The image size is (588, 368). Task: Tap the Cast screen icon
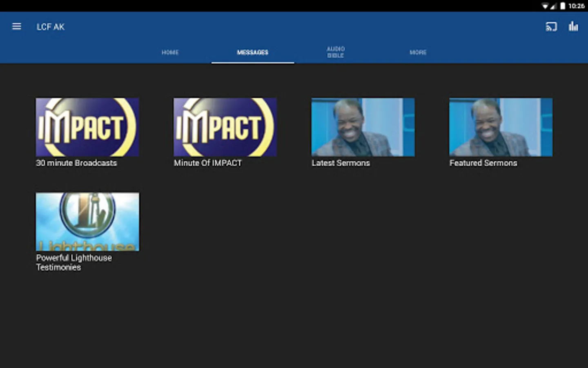click(551, 27)
